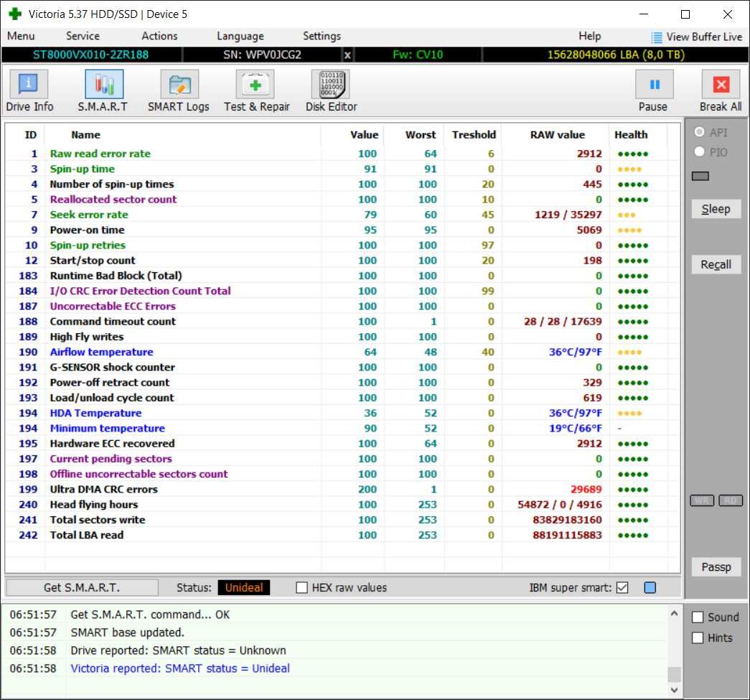Click the firmware label Fw: CV10
The height and width of the screenshot is (700, 750).
click(x=418, y=55)
